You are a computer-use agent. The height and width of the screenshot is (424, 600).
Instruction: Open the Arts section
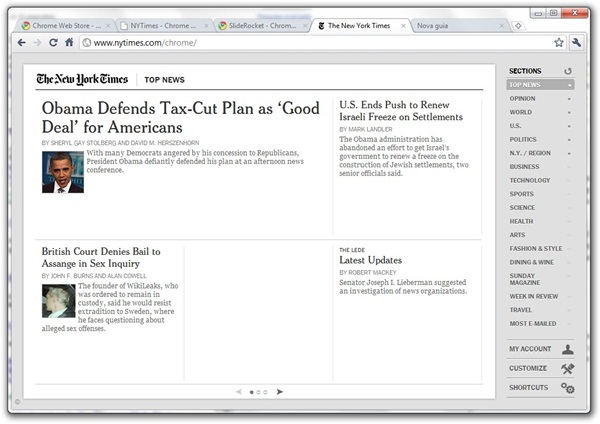[x=517, y=235]
